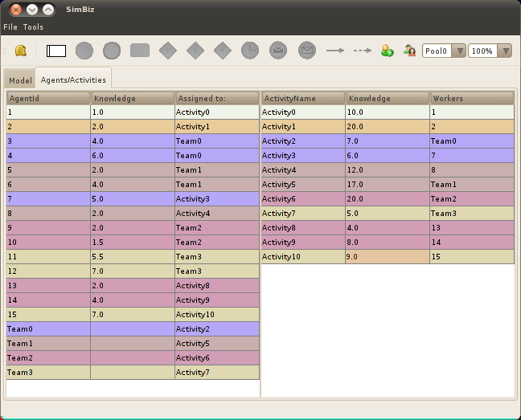Viewport: 521px width, 420px height.
Task: Click Workers cell 13 for Activity8
Action: point(472,227)
